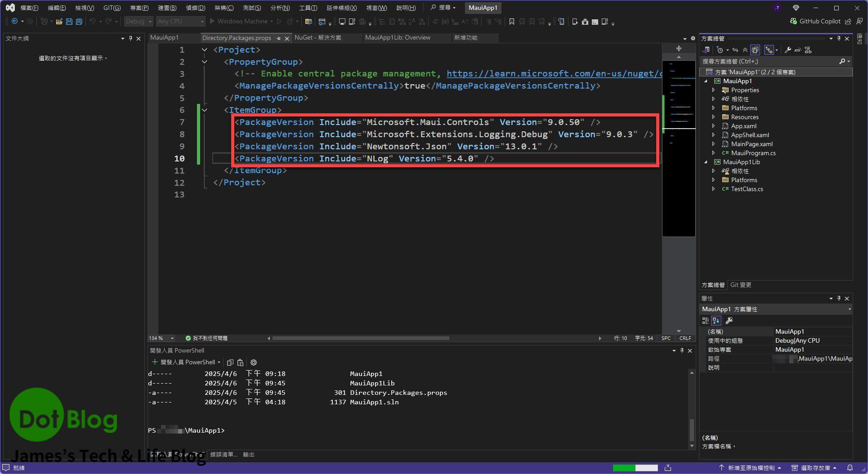Click the GitHub Copilot icon
This screenshot has width=868, height=474.
pyautogui.click(x=794, y=21)
